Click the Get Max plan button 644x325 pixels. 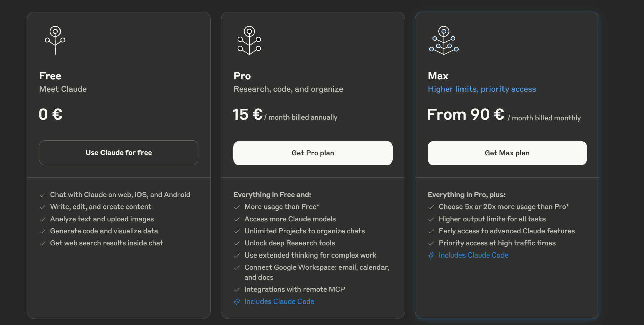pyautogui.click(x=507, y=153)
